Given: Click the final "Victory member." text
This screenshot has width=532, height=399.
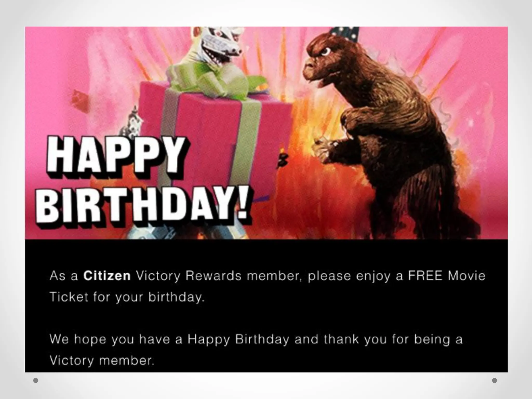Looking at the screenshot, I should (x=102, y=361).
